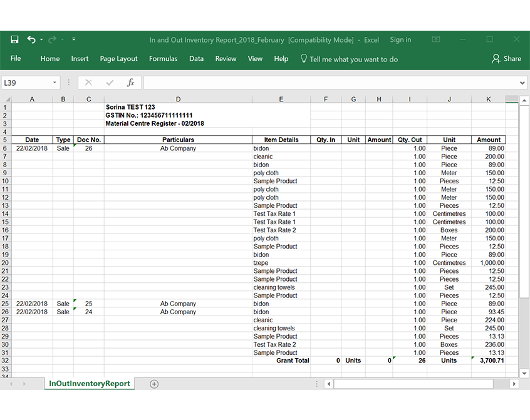Open the Page Layout ribbon tab
Screen dimensions: 530x420
(x=118, y=59)
